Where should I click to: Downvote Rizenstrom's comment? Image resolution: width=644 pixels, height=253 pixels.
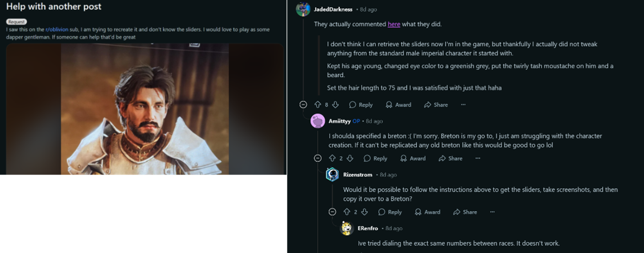click(x=365, y=212)
